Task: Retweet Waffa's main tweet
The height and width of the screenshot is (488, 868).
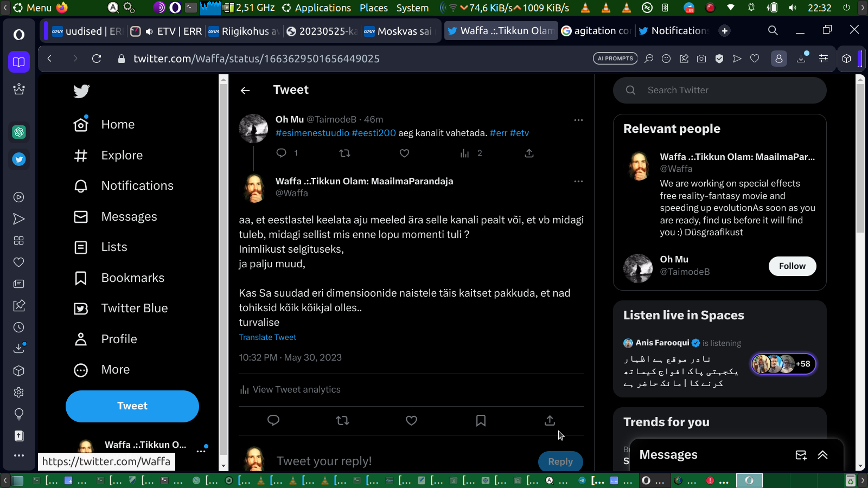Action: click(x=342, y=420)
